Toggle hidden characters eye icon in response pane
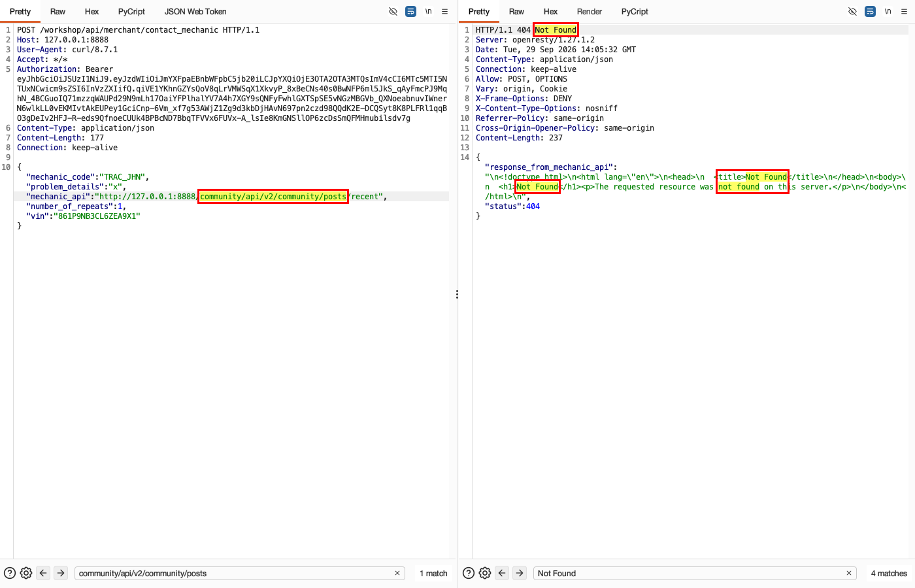The width and height of the screenshot is (915, 588). click(852, 11)
